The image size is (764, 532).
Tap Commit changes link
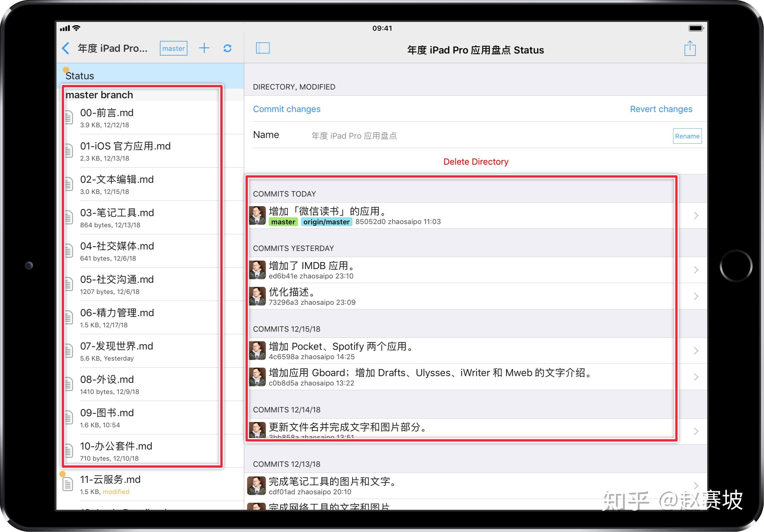pyautogui.click(x=286, y=109)
